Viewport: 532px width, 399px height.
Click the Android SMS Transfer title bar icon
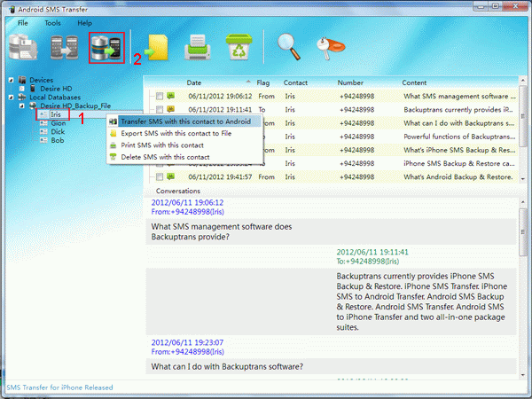[12, 9]
